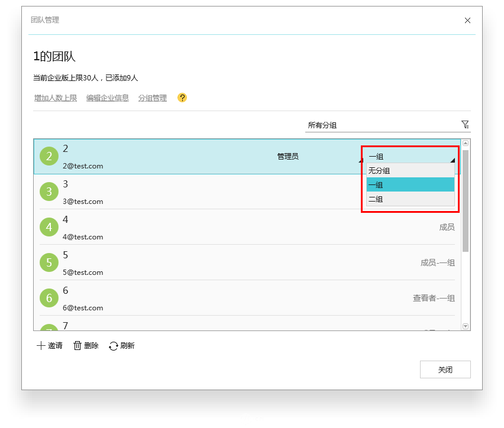Click the member list scrollbar down arrow
This screenshot has width=504, height=428.
coord(466,326)
